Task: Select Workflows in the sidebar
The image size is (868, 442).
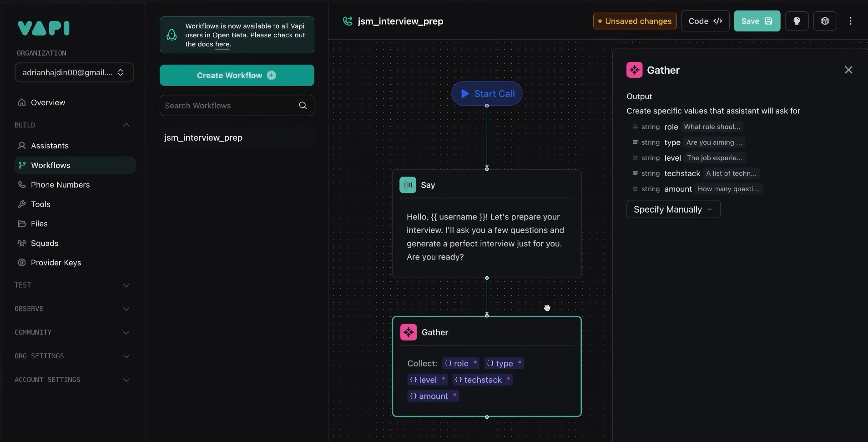Action: (x=75, y=165)
